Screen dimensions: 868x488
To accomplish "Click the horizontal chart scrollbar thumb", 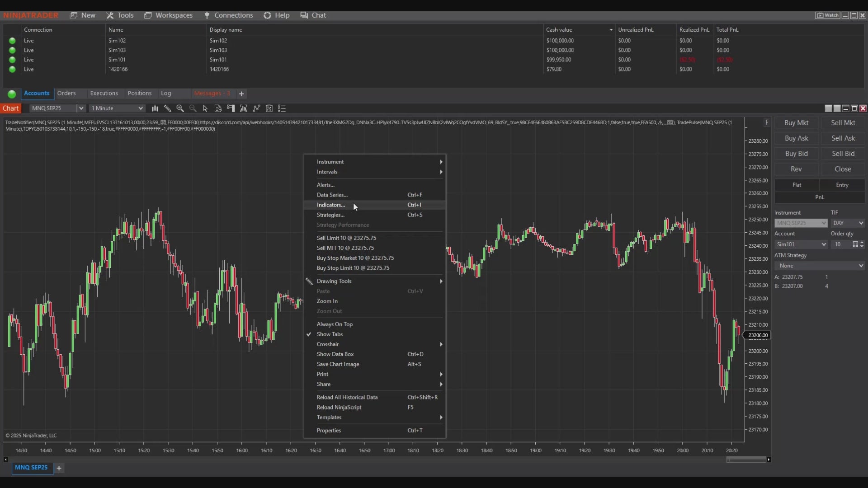I will [x=746, y=460].
